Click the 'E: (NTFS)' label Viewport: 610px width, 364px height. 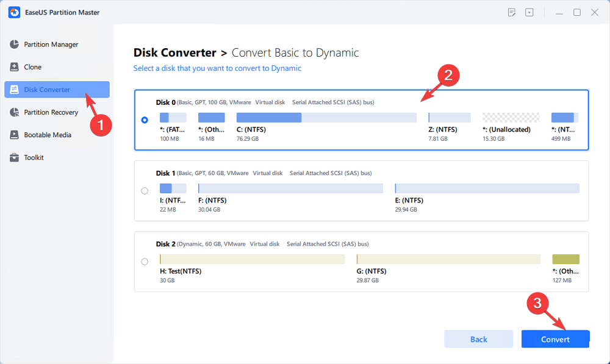[x=409, y=200]
